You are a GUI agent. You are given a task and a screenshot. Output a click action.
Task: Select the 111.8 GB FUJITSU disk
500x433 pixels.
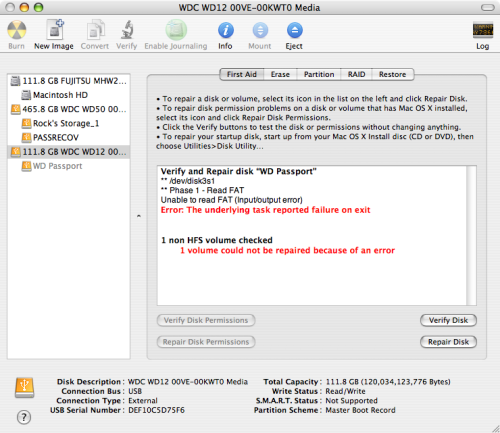(x=69, y=81)
